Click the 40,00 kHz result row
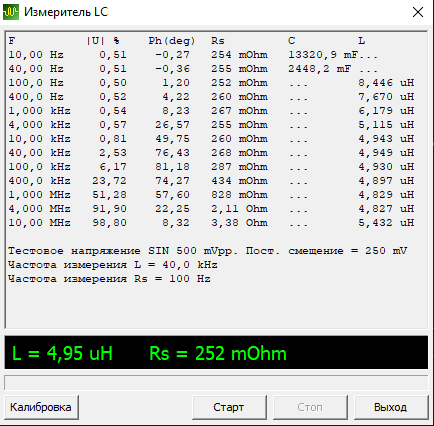434x426 pixels. pos(211,153)
